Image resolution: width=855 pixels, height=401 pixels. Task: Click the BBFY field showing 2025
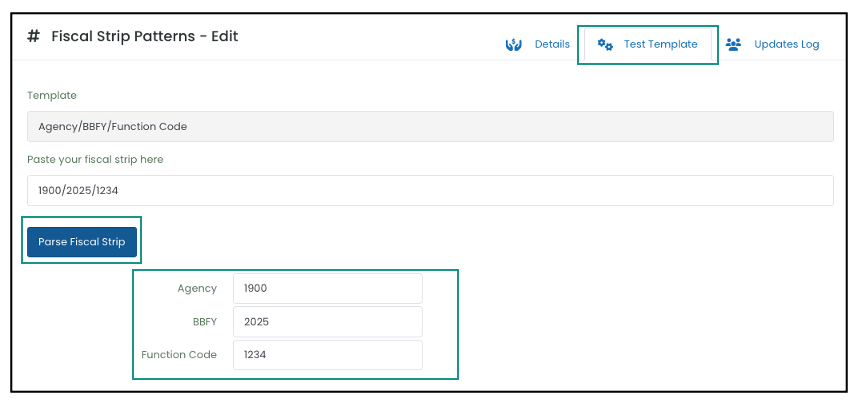[x=328, y=322]
